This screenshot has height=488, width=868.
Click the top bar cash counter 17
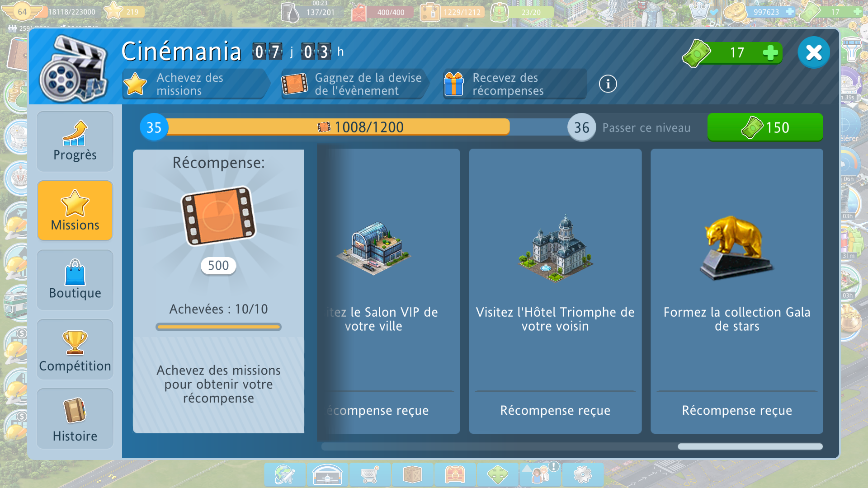tap(831, 12)
